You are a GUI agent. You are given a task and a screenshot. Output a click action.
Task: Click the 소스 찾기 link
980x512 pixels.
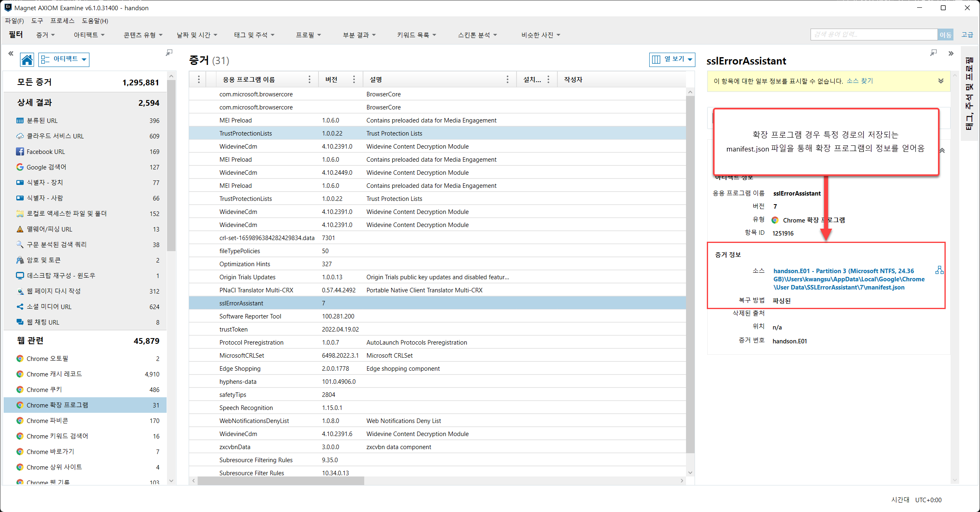coord(860,81)
